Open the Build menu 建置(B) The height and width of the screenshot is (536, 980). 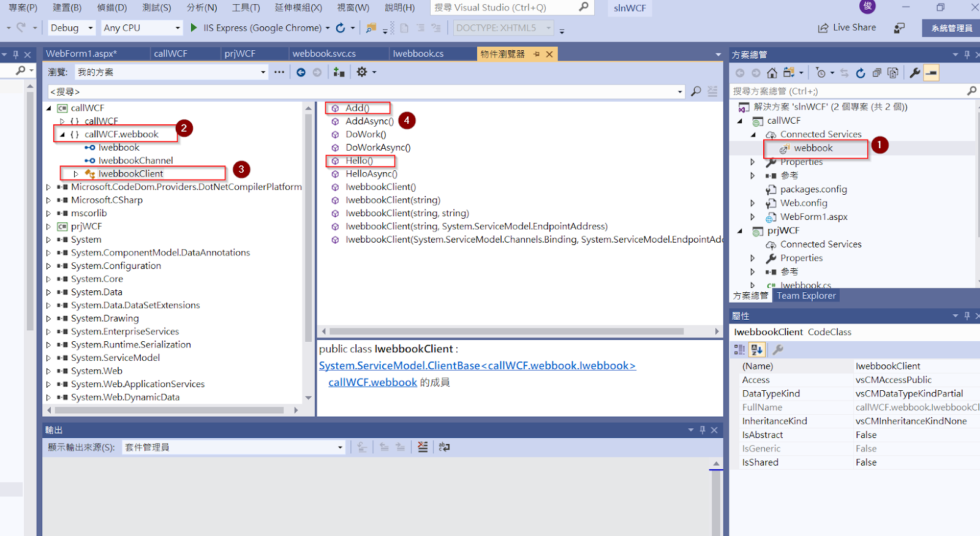point(67,7)
